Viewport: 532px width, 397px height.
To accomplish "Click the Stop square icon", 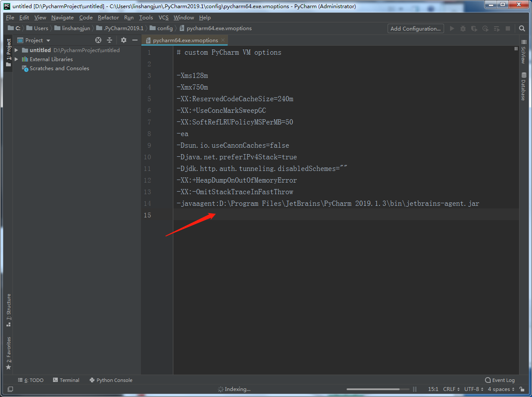I will pyautogui.click(x=508, y=28).
